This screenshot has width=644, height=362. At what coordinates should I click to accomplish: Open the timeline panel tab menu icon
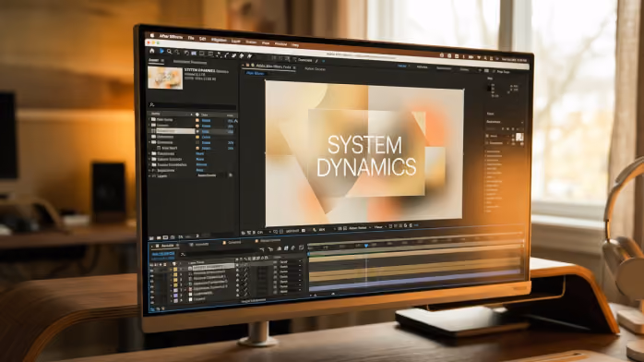[177, 246]
